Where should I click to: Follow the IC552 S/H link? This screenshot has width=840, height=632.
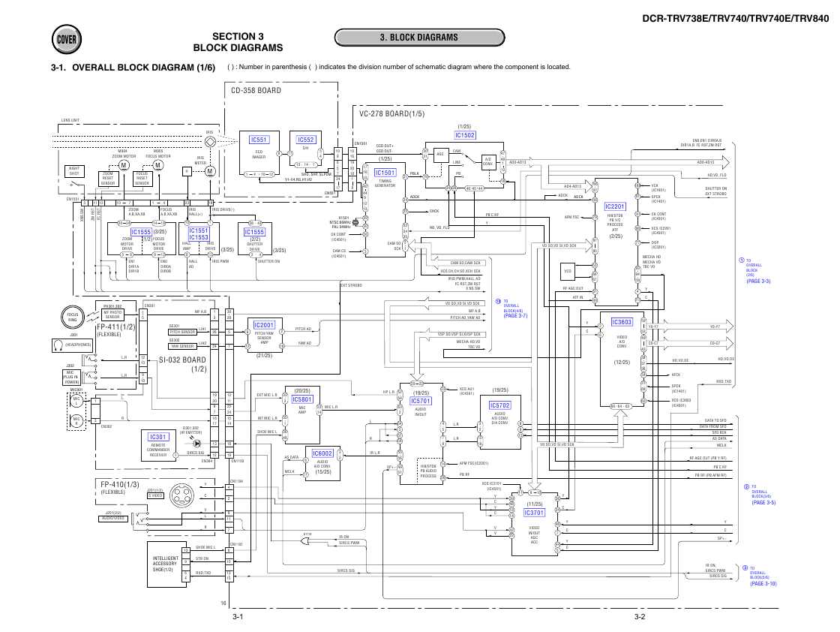[306, 140]
